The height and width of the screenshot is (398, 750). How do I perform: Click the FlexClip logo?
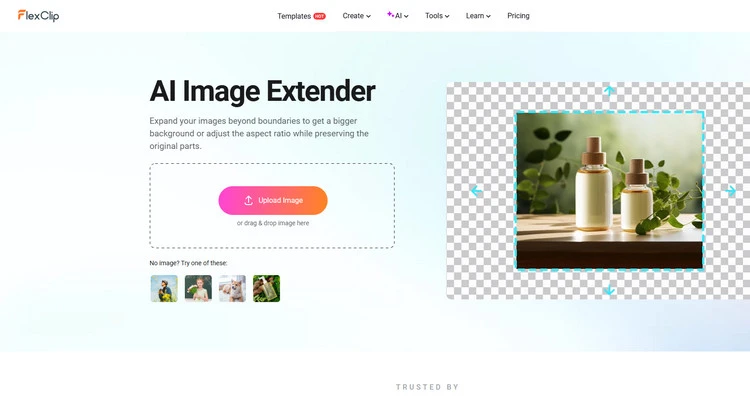pyautogui.click(x=38, y=15)
